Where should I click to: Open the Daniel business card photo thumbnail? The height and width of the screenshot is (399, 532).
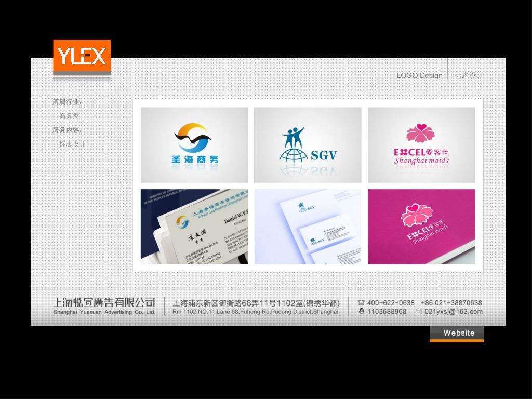pos(194,227)
